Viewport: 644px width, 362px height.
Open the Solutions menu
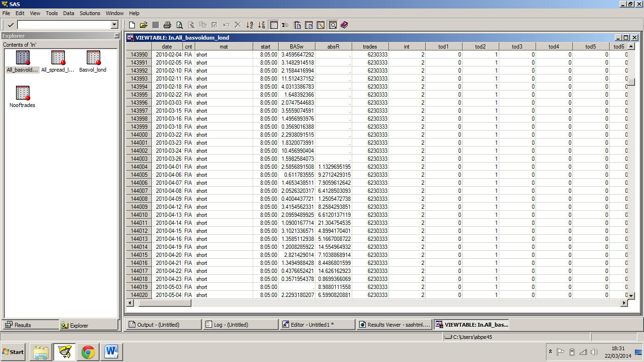[x=90, y=13]
